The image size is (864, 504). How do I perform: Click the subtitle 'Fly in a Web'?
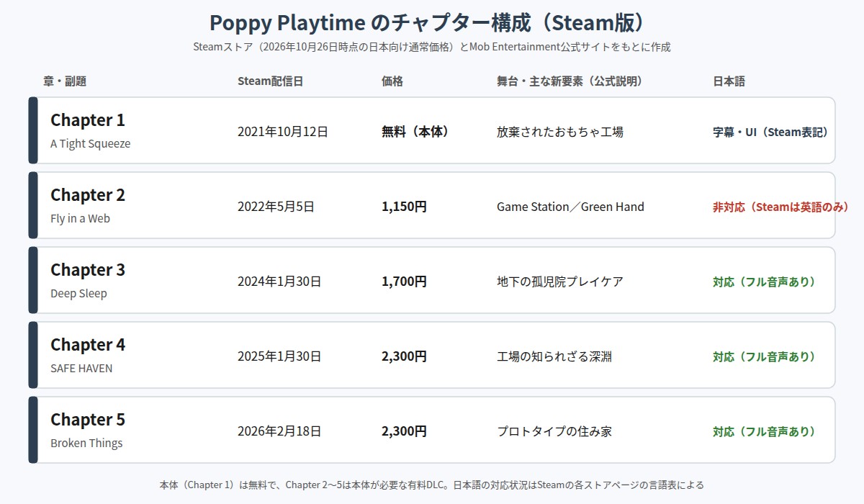click(x=81, y=218)
